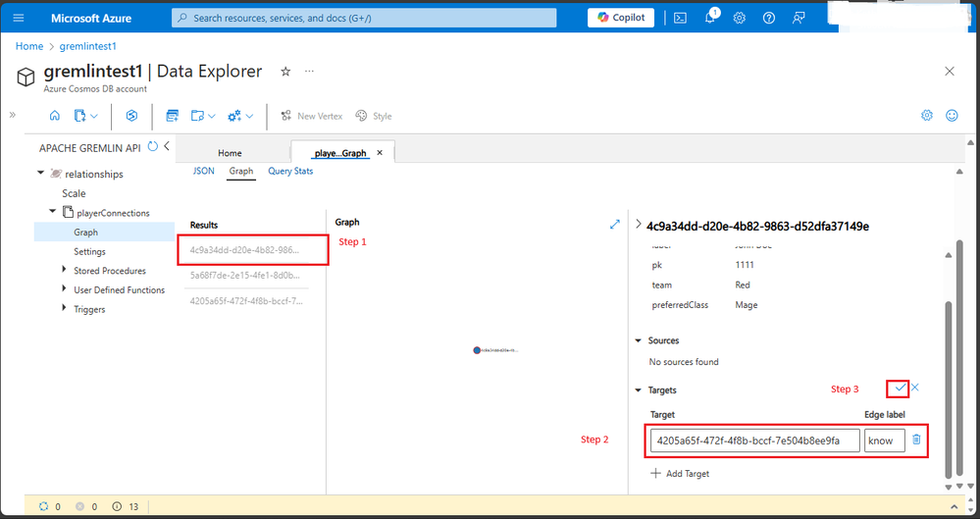980x519 pixels.
Task: Collapse the resource tree panel chevron
Action: 167,146
